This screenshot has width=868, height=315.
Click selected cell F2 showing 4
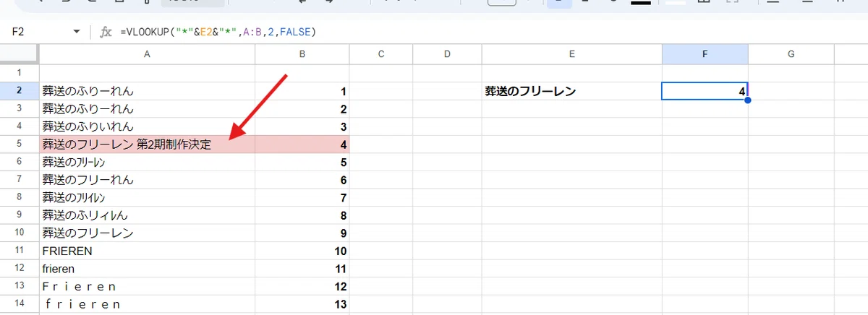pos(705,91)
